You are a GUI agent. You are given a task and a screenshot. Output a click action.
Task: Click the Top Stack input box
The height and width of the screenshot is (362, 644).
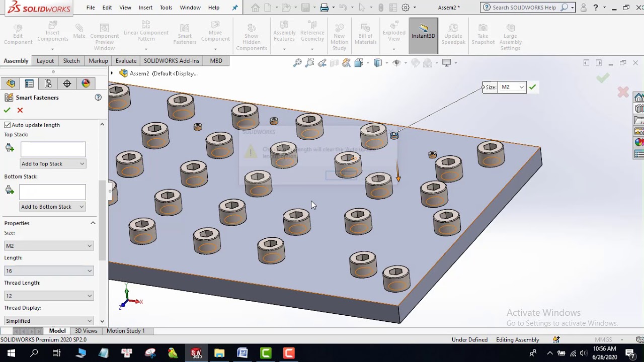pos(53,149)
